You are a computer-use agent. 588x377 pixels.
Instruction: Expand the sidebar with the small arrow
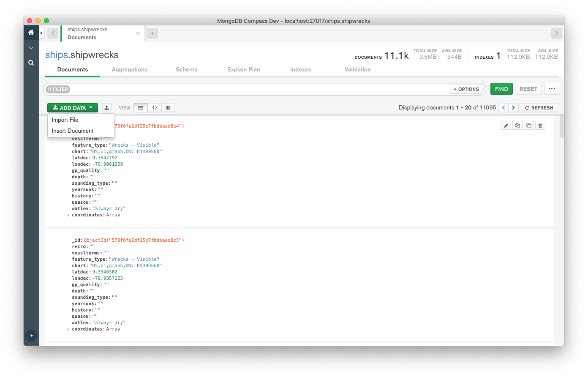tap(41, 33)
